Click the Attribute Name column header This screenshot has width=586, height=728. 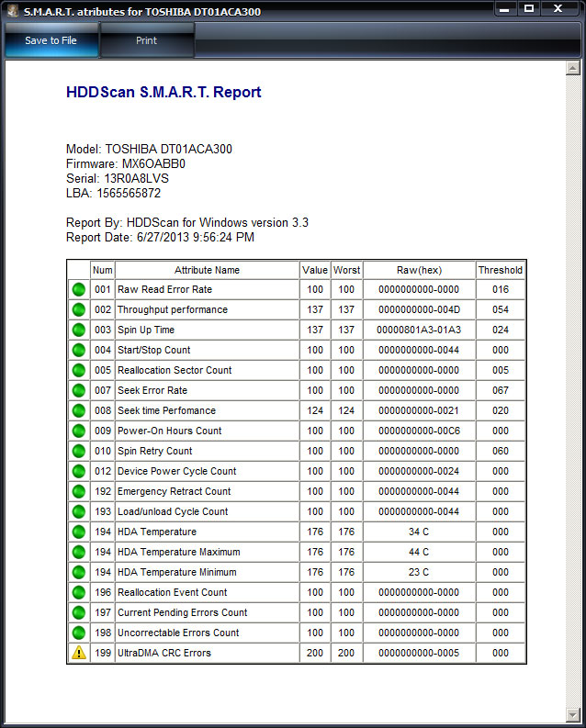coord(207,270)
